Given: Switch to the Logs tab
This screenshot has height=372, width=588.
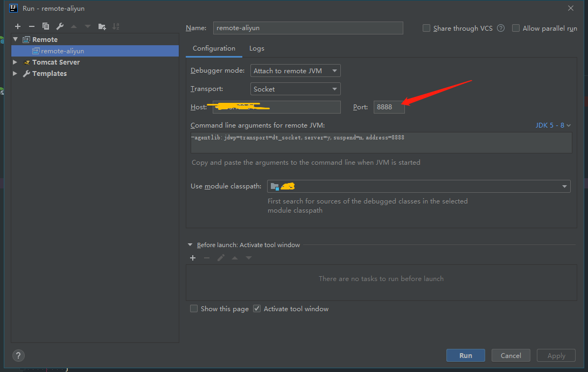Looking at the screenshot, I should coord(256,48).
